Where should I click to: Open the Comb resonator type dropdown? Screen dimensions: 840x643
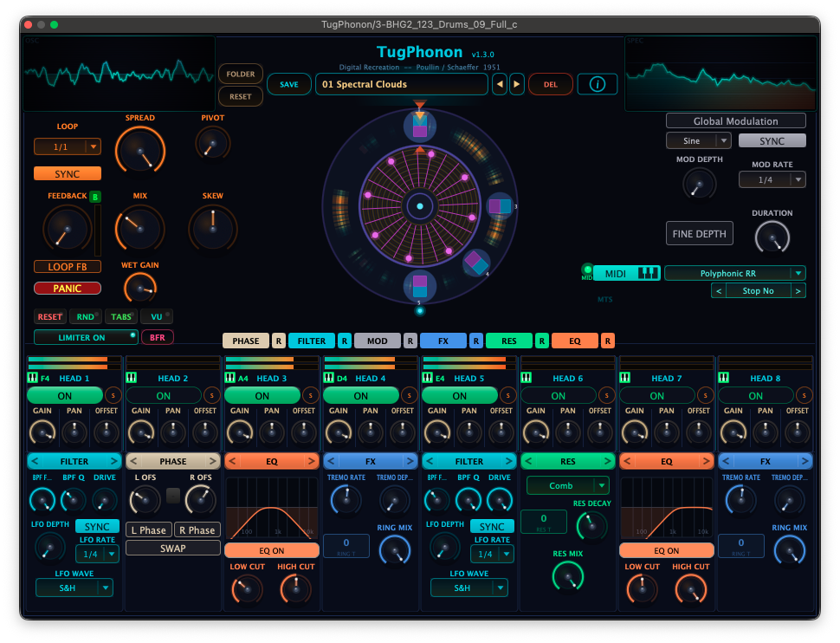click(568, 485)
